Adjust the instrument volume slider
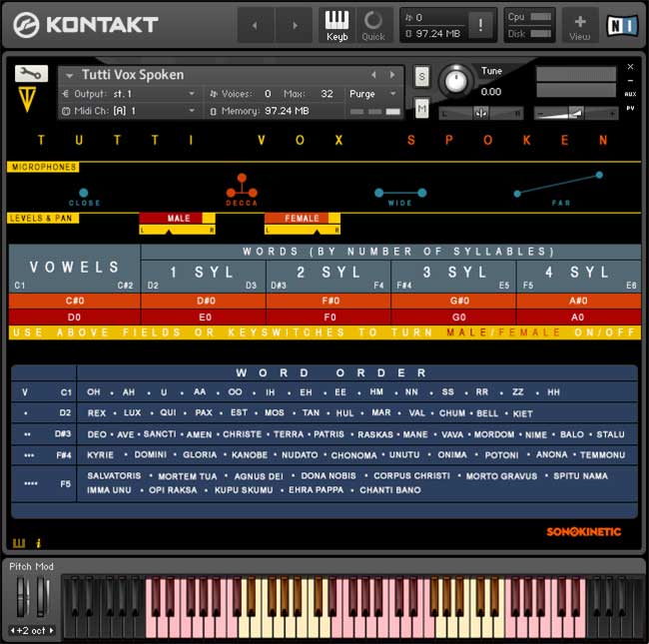Screen dimensions: 649x644 point(576,113)
